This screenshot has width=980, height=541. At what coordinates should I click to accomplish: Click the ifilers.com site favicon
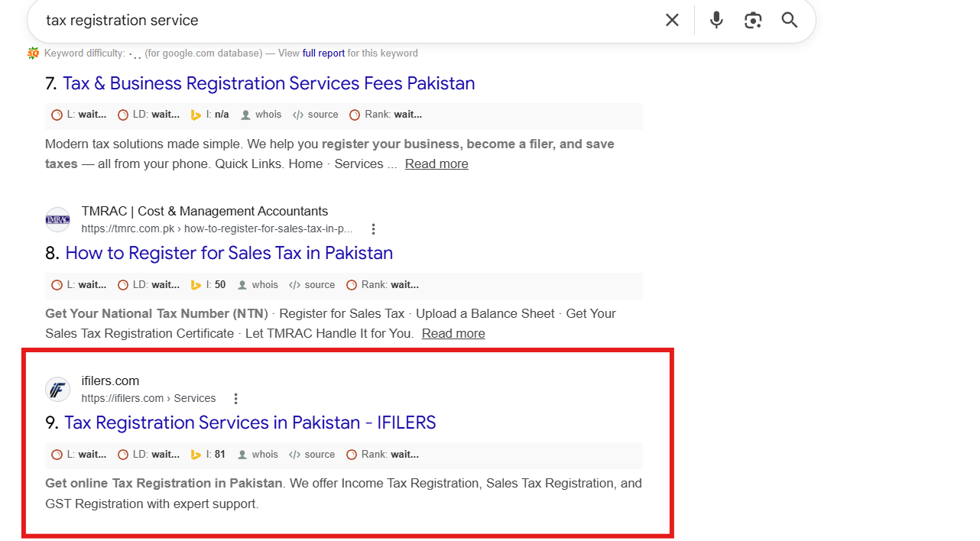[x=57, y=390]
